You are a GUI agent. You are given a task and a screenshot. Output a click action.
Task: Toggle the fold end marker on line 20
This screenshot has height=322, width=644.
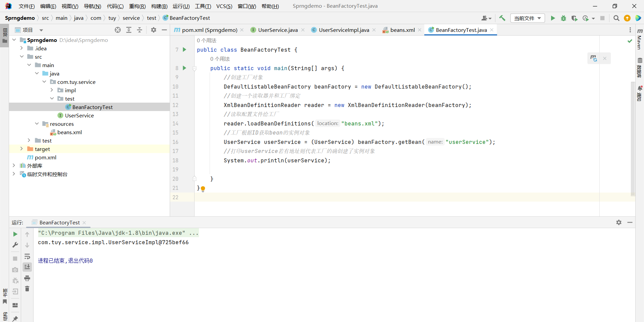point(194,179)
